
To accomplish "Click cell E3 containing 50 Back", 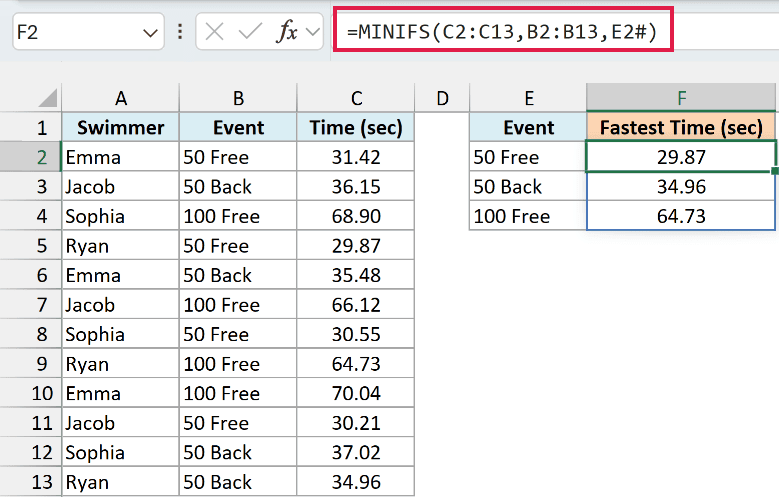I will (529, 186).
